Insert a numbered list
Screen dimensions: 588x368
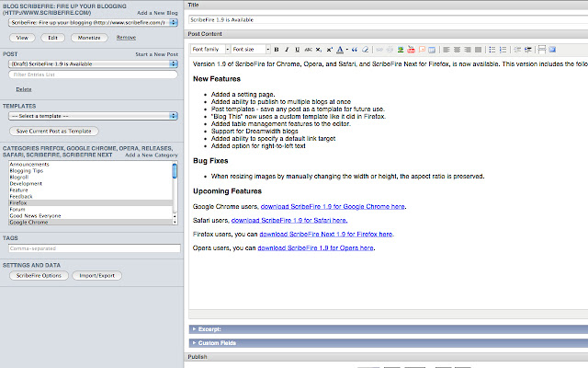coord(503,50)
